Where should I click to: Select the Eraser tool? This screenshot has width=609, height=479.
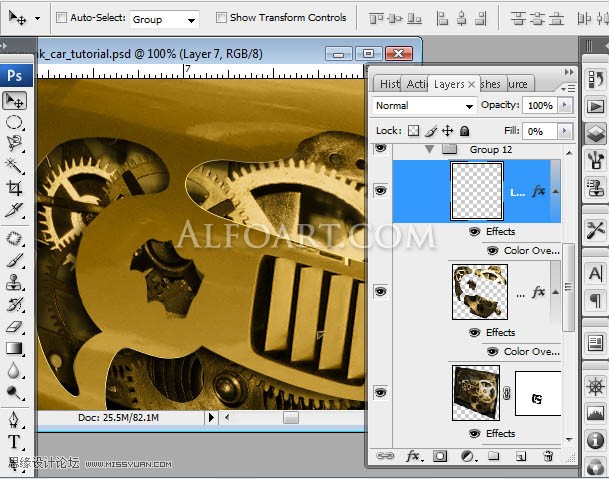coord(15,326)
